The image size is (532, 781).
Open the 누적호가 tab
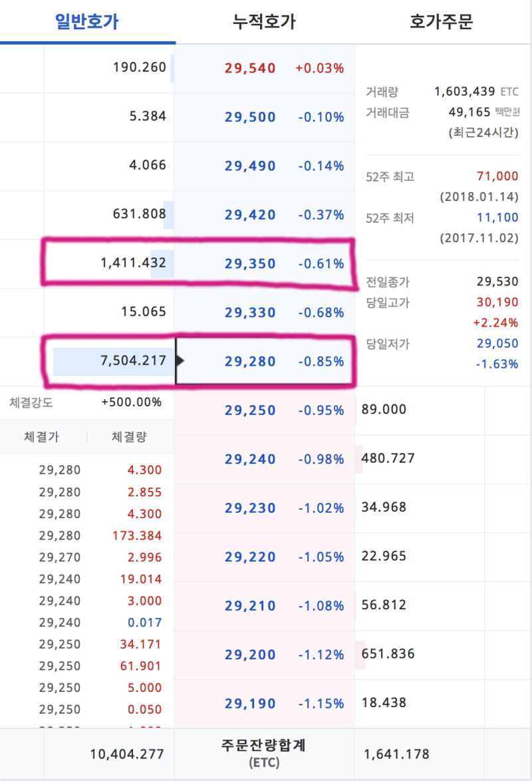point(264,22)
